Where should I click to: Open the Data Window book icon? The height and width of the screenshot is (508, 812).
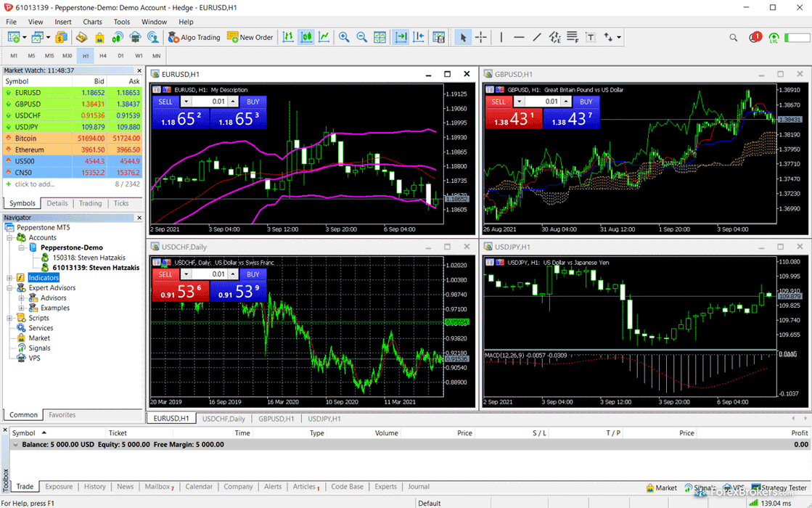(x=81, y=37)
